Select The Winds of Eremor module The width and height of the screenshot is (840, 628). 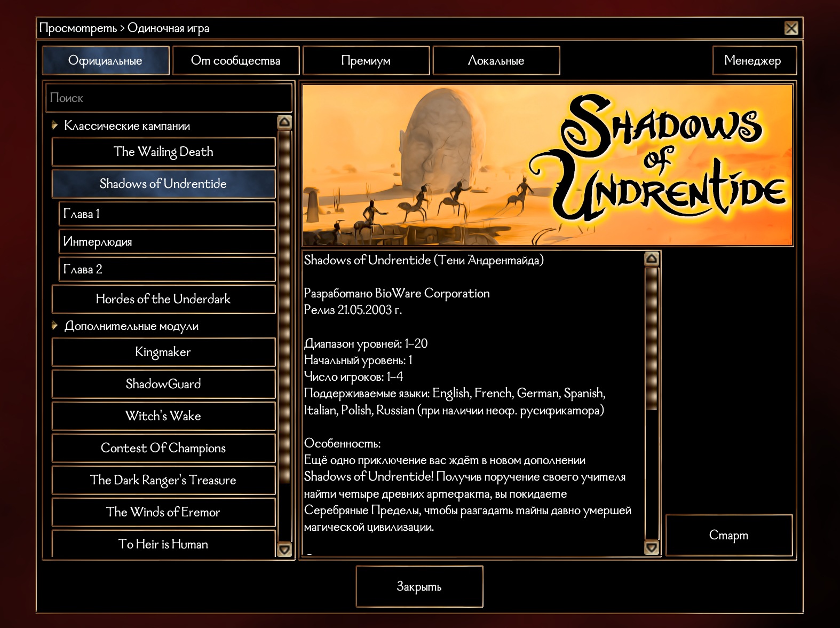point(163,512)
